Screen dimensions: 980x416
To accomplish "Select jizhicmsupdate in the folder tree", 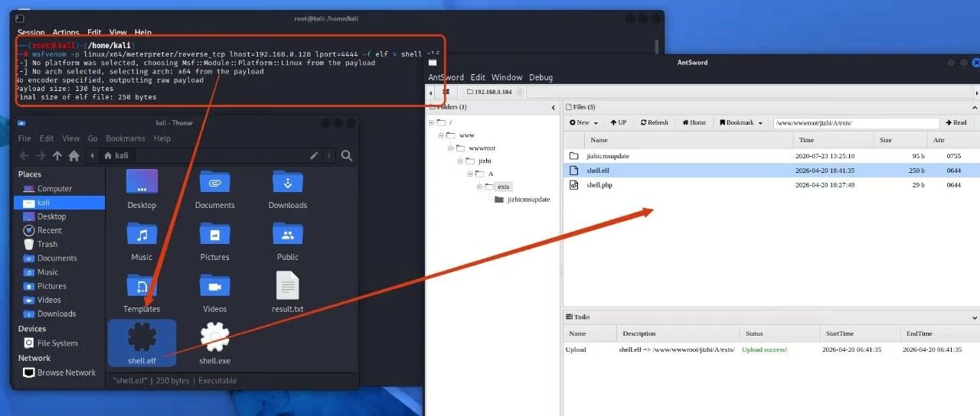I will pos(528,200).
